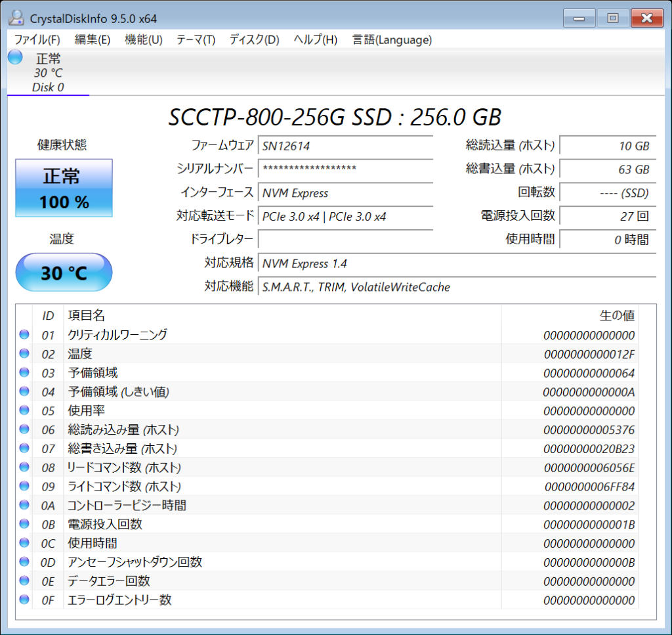
Task: Click the empty ドライブレター field
Action: click(x=345, y=239)
